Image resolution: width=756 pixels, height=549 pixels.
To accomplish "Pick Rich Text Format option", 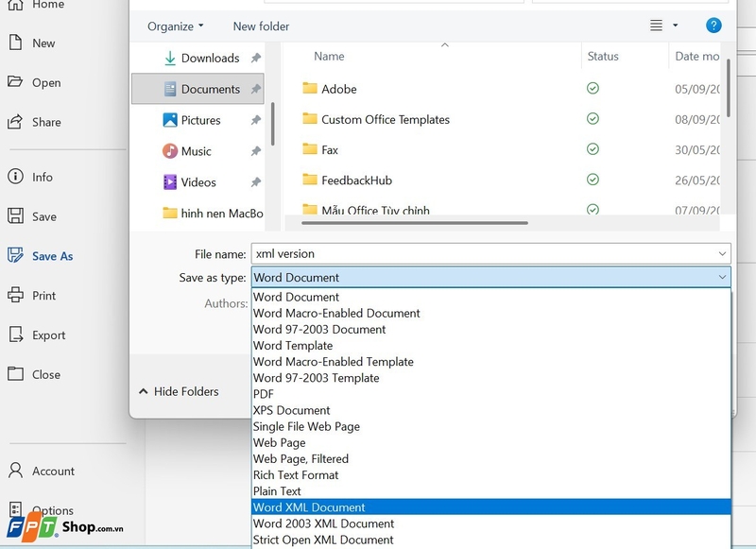I will [491, 474].
